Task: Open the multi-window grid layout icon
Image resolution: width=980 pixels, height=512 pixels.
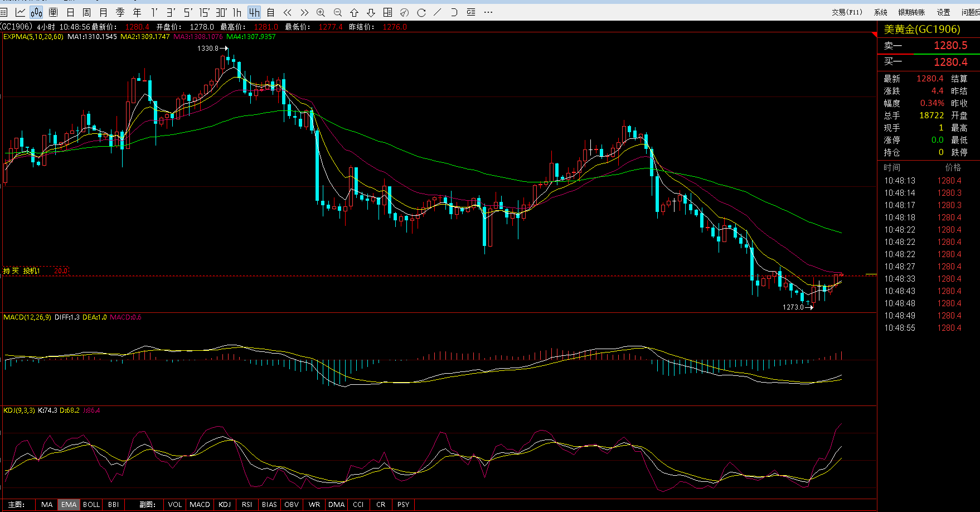Action: [387, 12]
